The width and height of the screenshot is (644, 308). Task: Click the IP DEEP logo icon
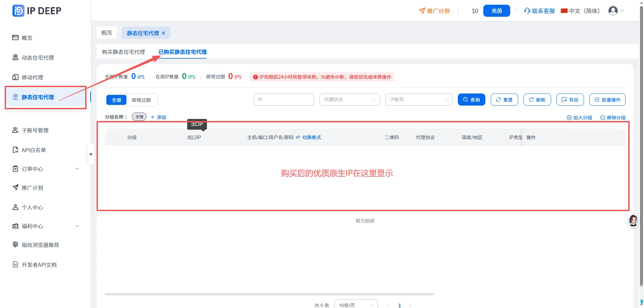[x=18, y=11]
